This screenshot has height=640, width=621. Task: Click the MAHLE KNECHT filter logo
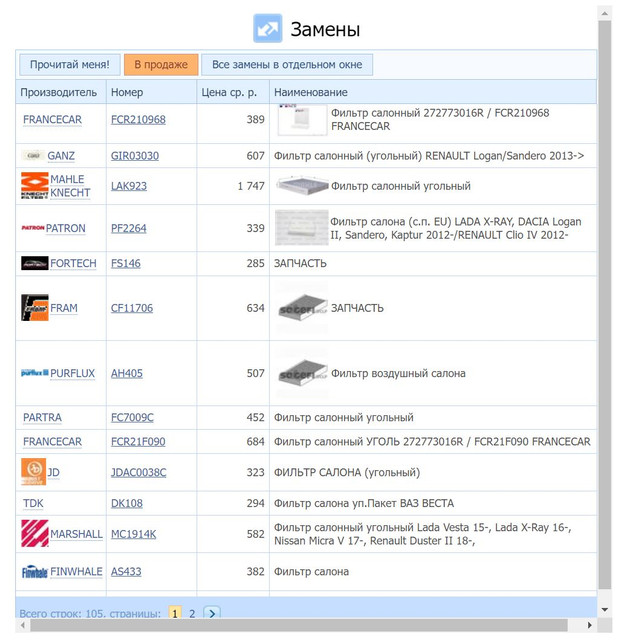[x=35, y=186]
